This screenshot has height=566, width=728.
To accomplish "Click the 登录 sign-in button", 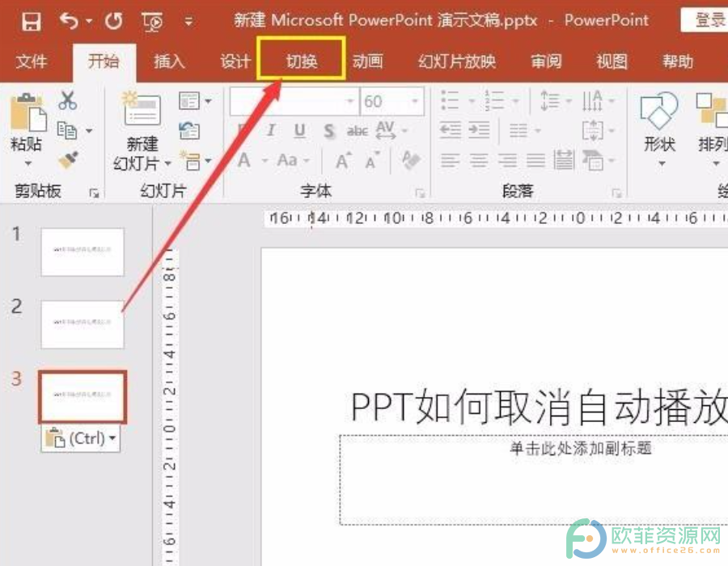I will 705,20.
